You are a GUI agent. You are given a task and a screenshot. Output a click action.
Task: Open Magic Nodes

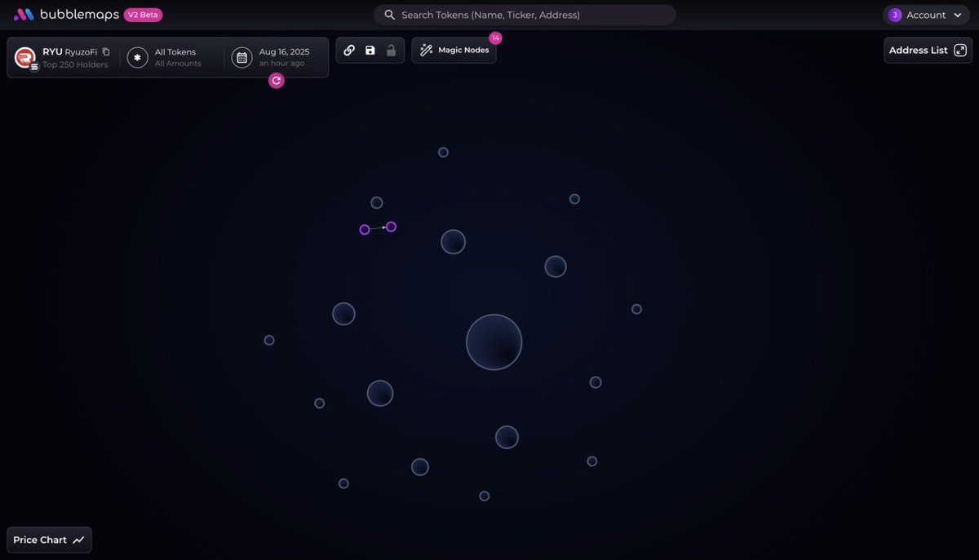454,51
